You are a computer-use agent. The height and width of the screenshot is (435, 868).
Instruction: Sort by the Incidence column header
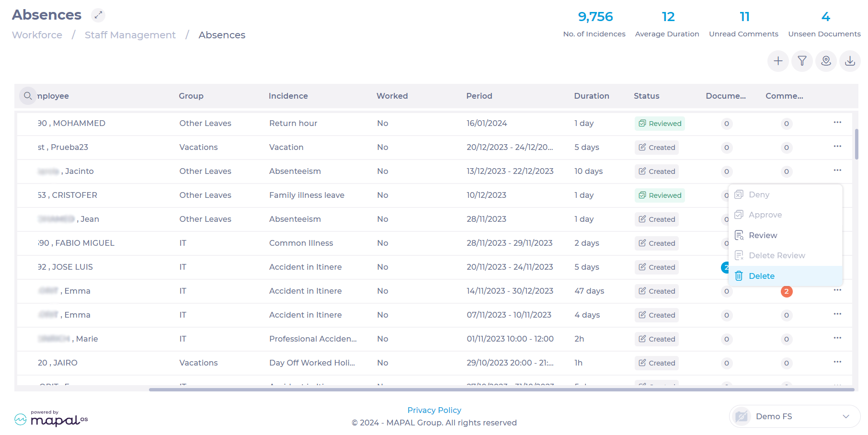[288, 96]
